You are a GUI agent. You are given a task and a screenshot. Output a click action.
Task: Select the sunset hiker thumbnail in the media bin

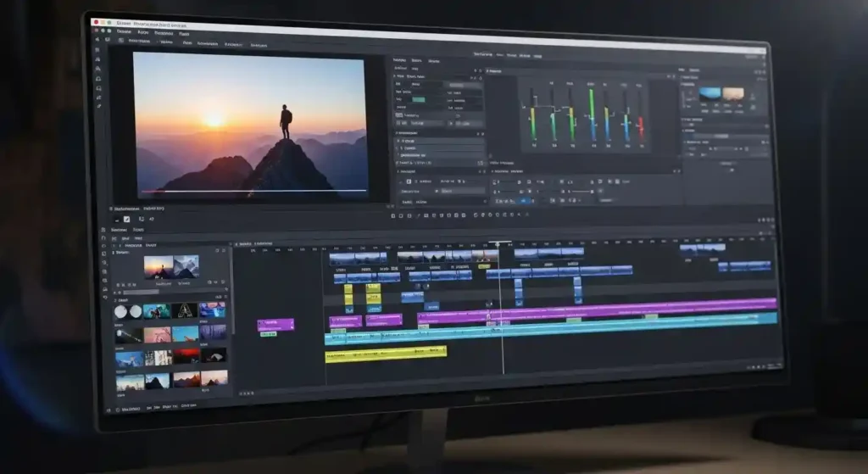tap(159, 267)
